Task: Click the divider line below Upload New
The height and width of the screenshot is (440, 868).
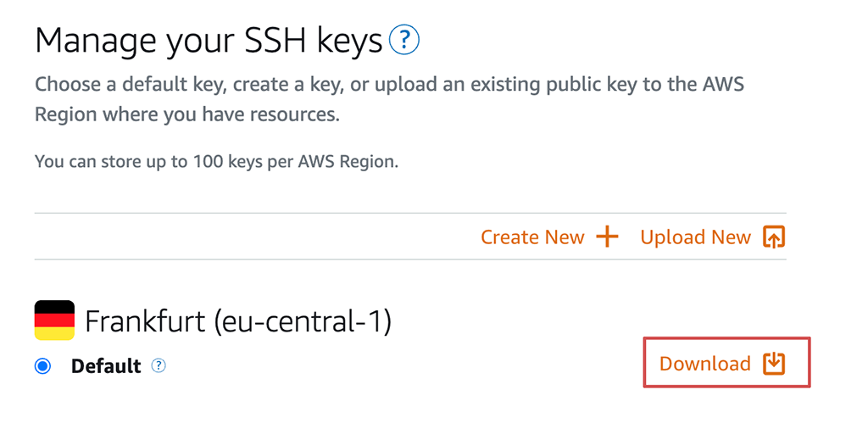Action: pos(410,259)
